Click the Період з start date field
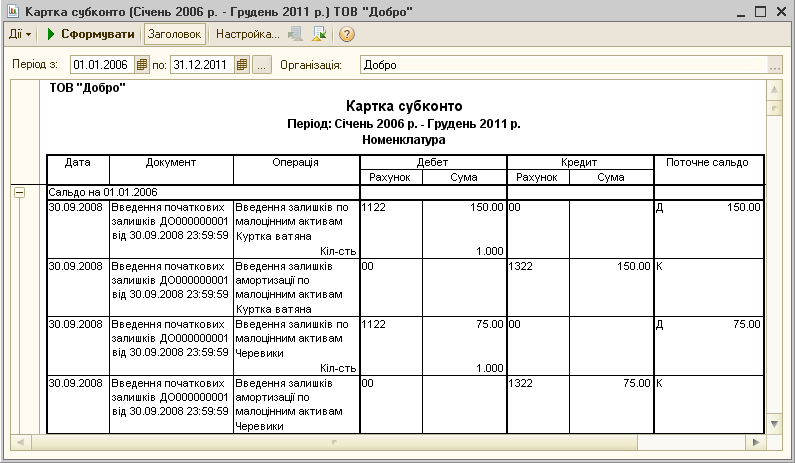 pyautogui.click(x=102, y=65)
